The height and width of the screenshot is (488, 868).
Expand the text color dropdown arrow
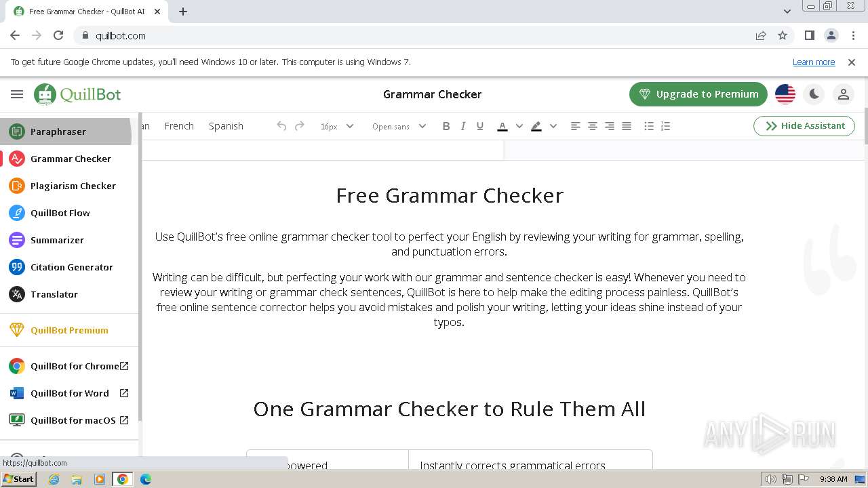519,126
